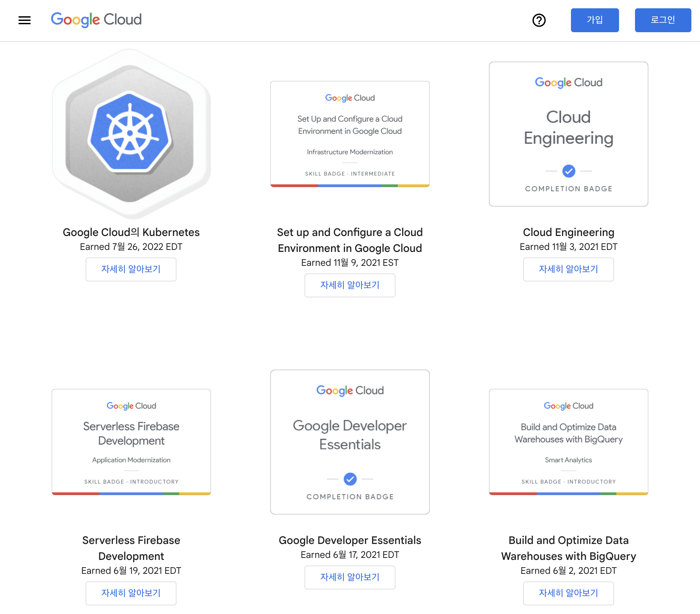The height and width of the screenshot is (614, 700).
Task: Open the hamburger navigation menu
Action: [x=24, y=20]
